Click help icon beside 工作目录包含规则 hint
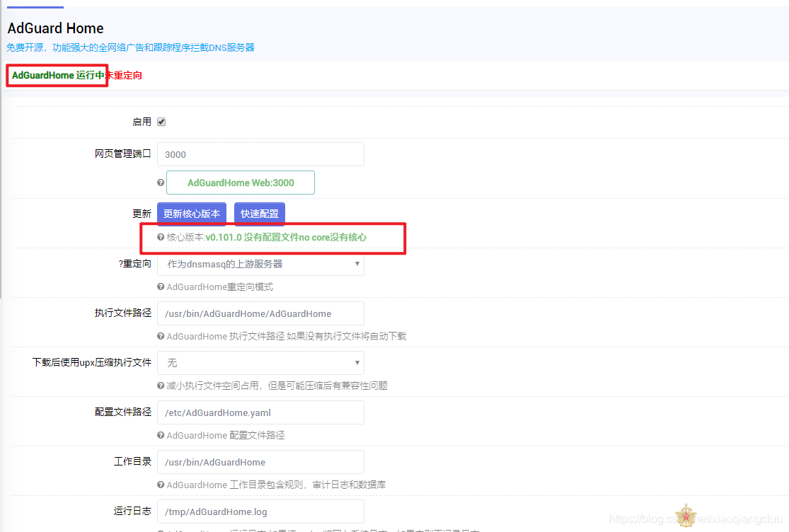Screen dimensions: 789x532 [161, 485]
